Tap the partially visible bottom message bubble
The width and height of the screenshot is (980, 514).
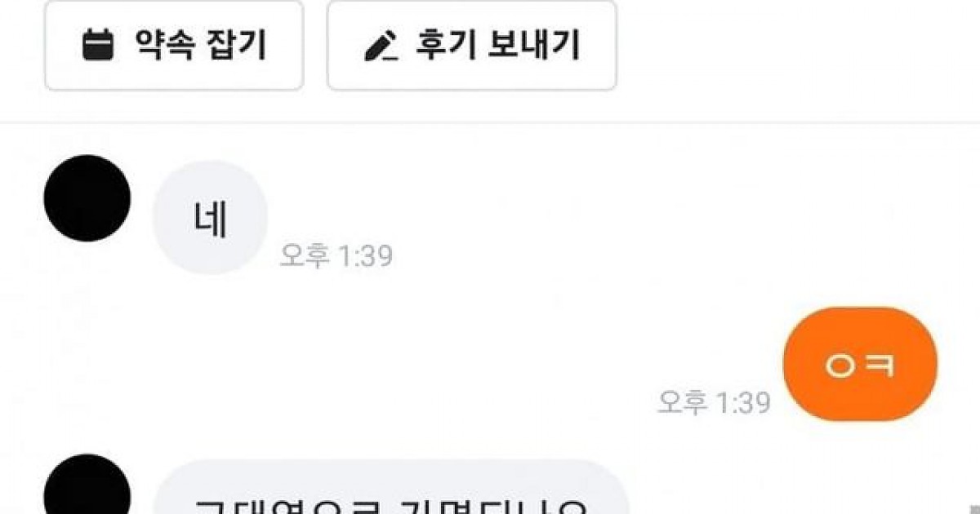[x=392, y=488]
